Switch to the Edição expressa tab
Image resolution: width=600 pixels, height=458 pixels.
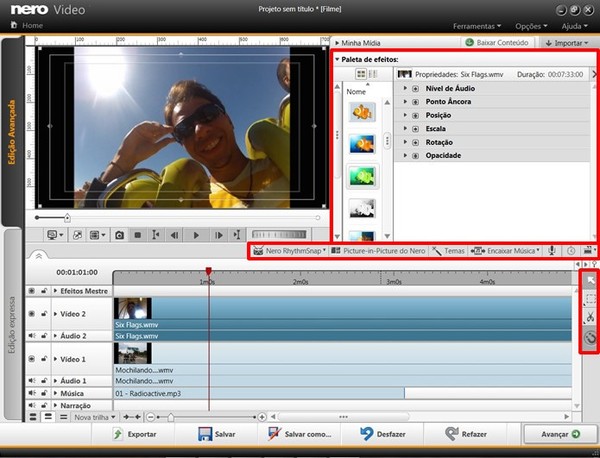[x=13, y=320]
